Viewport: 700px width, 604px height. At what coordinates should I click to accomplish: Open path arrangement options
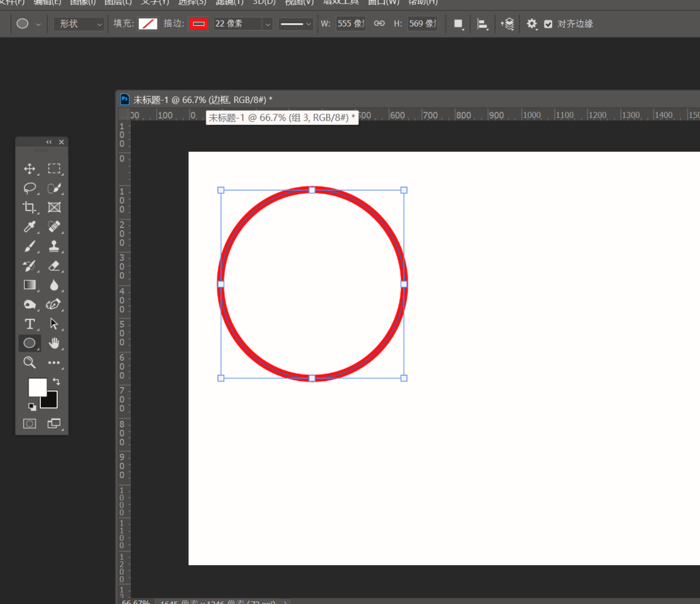coord(507,24)
